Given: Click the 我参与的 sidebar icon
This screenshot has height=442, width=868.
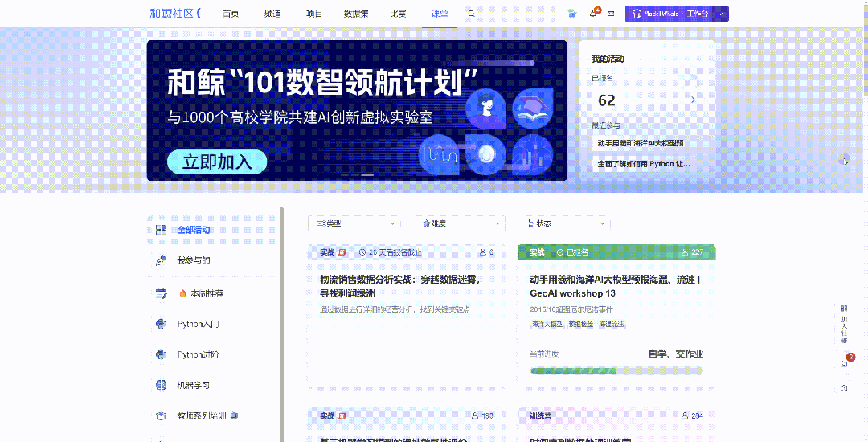Looking at the screenshot, I should [x=161, y=260].
